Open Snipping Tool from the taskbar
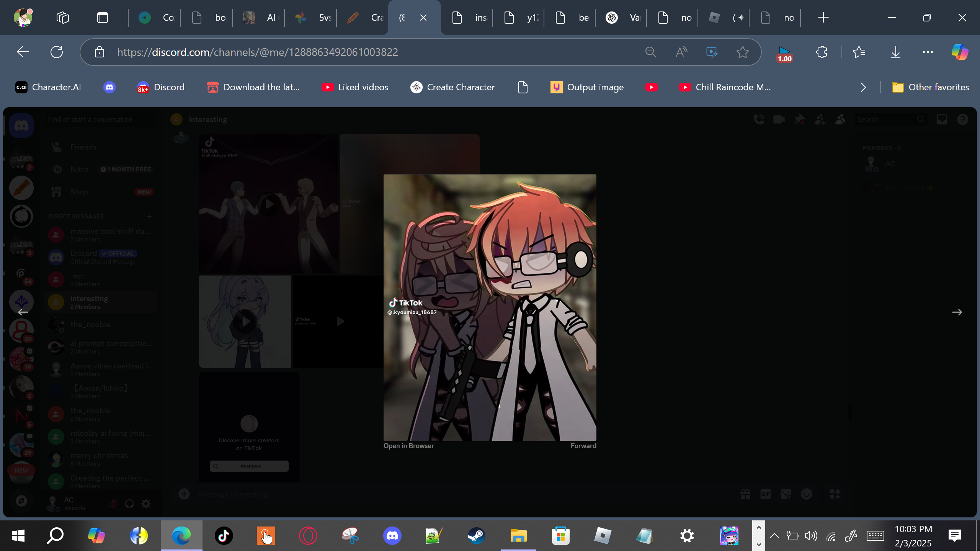The image size is (980, 551). [350, 536]
